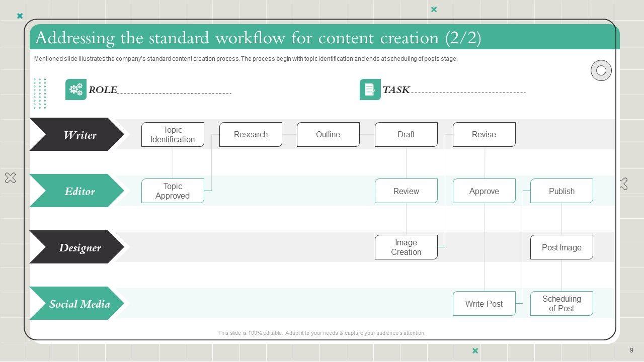Select the Approve task box
The height and width of the screenshot is (362, 644).
(x=484, y=191)
